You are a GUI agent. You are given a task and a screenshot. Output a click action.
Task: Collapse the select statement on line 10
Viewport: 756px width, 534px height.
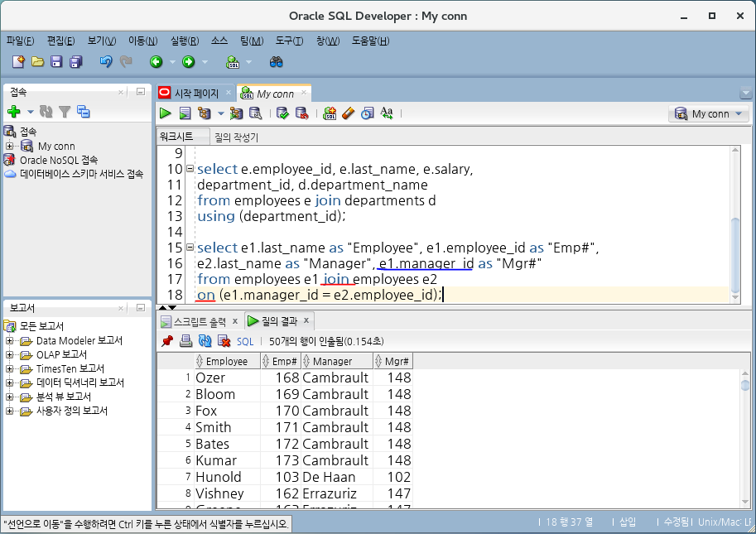pyautogui.click(x=190, y=169)
